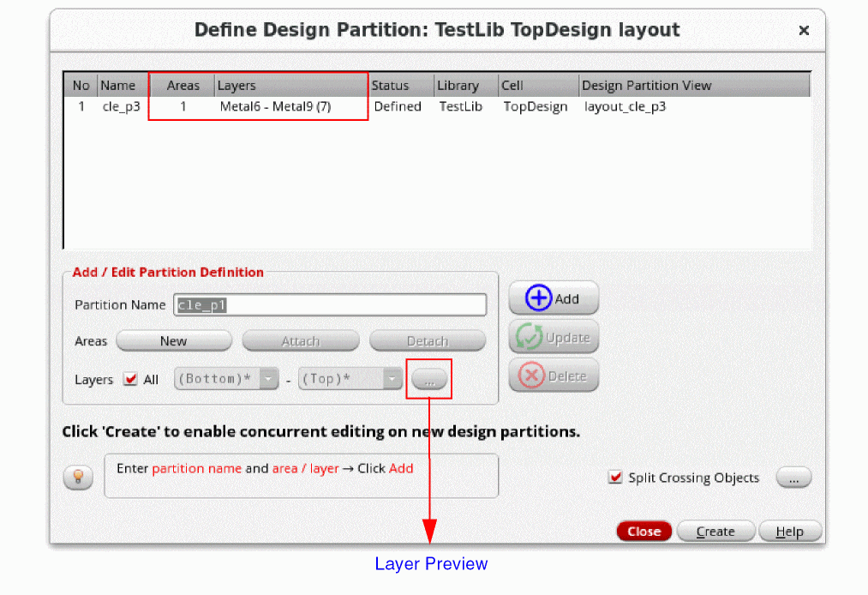Click the Create button

click(x=715, y=532)
